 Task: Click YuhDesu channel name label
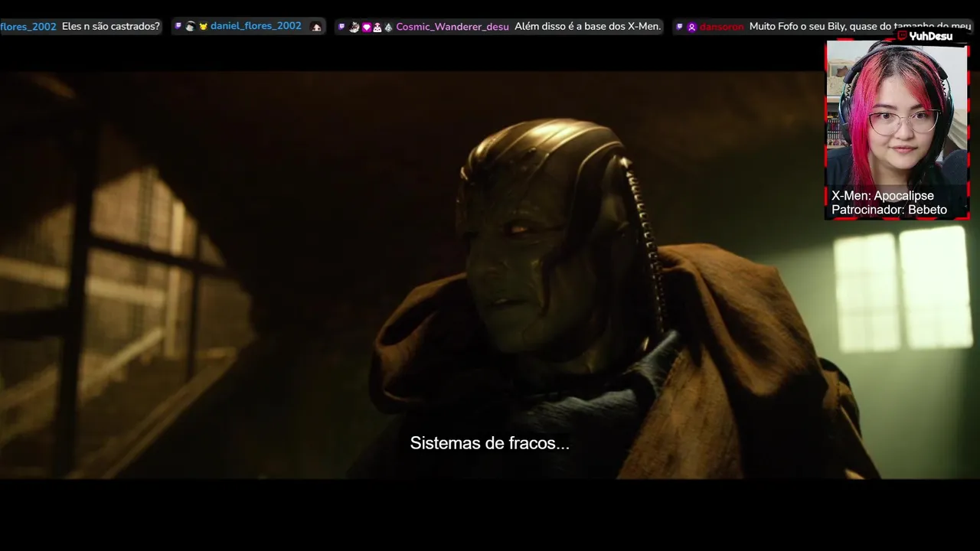click(x=931, y=36)
